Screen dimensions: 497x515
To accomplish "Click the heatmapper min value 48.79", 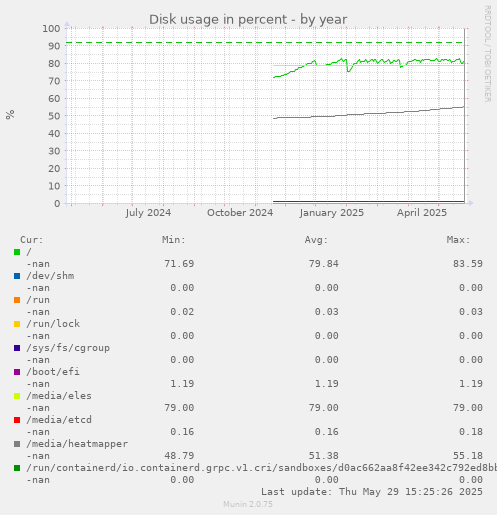I will (x=179, y=456).
